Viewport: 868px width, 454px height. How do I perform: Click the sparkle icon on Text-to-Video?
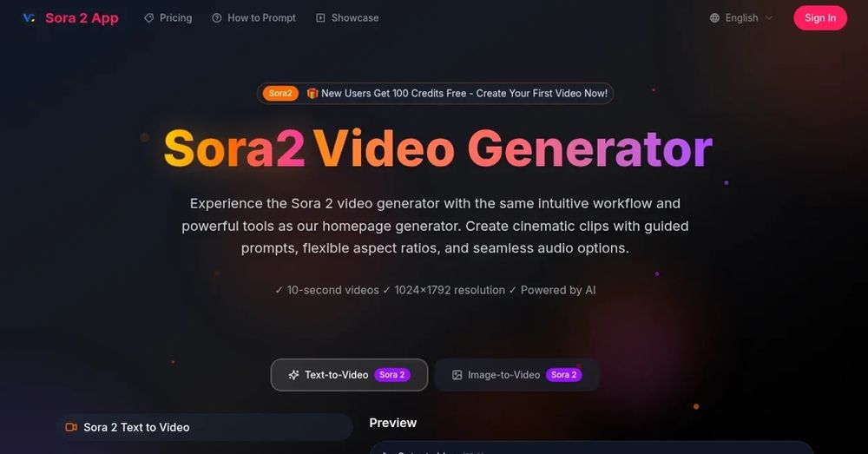tap(293, 375)
